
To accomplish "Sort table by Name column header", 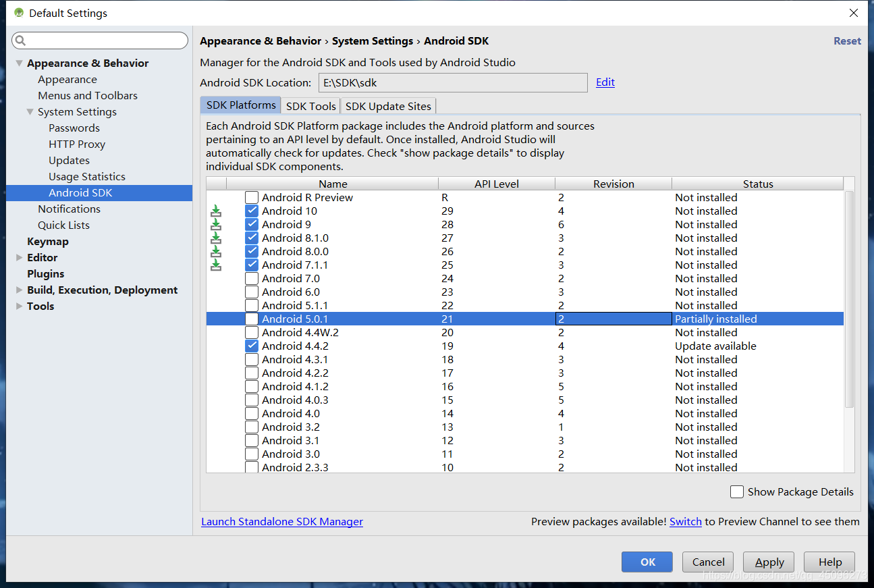I will pos(333,184).
